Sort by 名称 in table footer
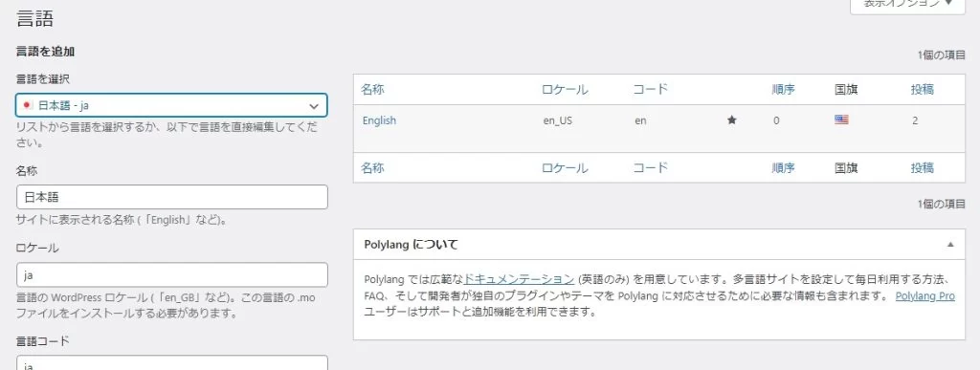The image size is (980, 370). (372, 168)
